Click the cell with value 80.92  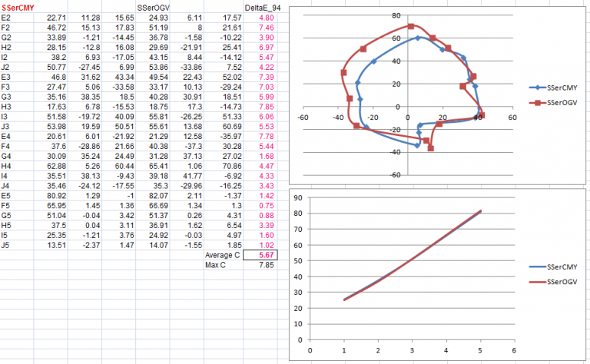[x=51, y=196]
